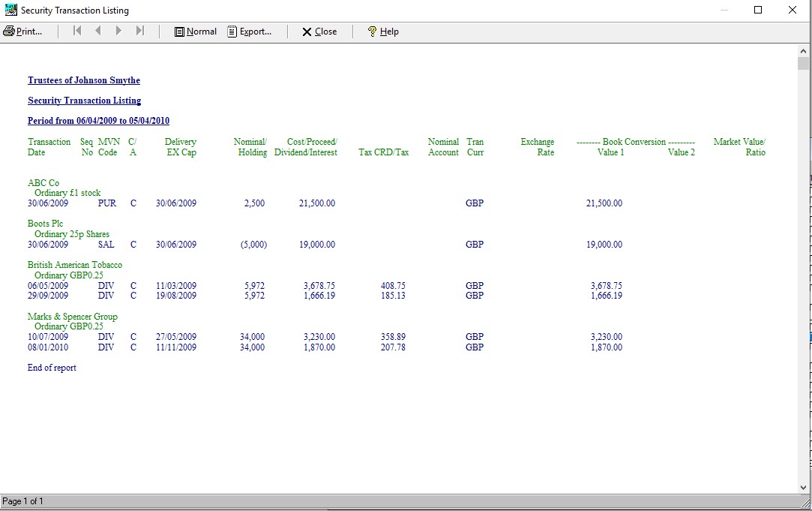Click the PUR movement code

[107, 203]
